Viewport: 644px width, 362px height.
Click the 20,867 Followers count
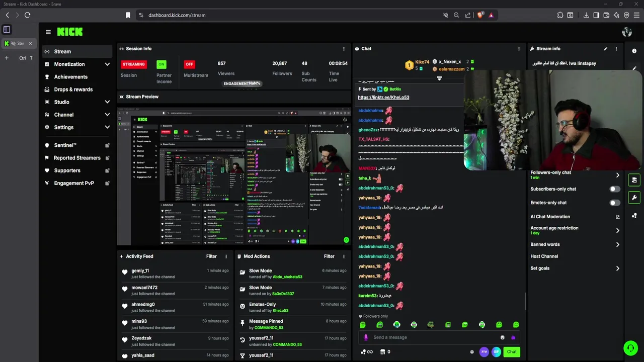(280, 63)
